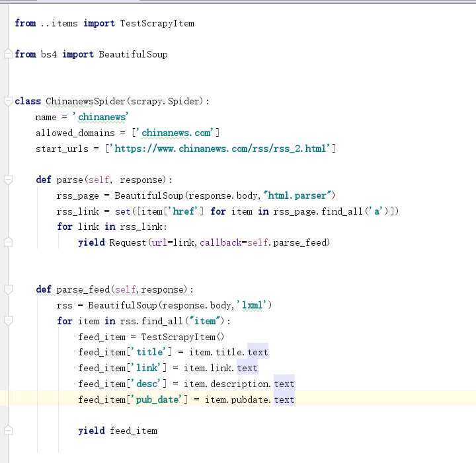The width and height of the screenshot is (476, 463).
Task: Click 'feed_item' after the final yield
Action: pyautogui.click(x=134, y=431)
